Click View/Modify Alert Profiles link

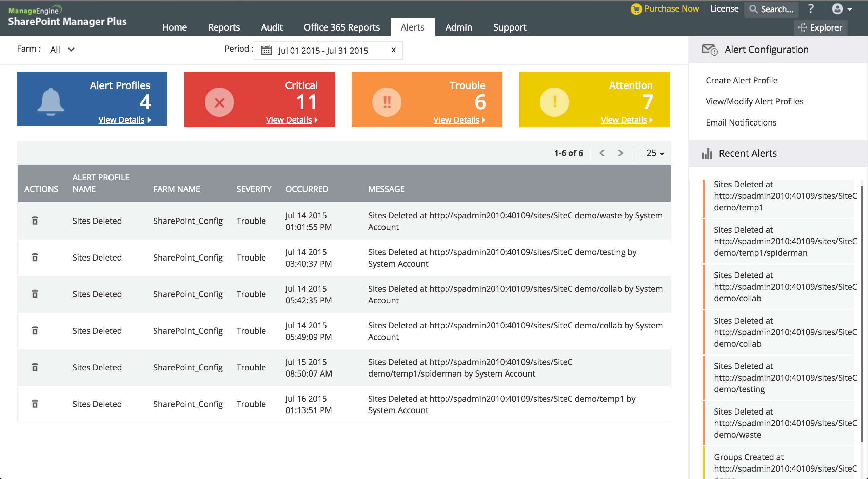pyautogui.click(x=755, y=101)
